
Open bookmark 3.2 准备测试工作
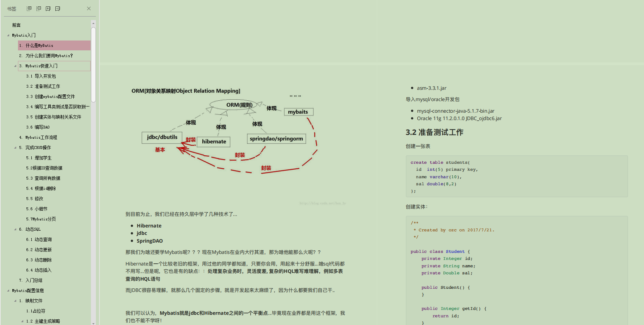(43, 86)
